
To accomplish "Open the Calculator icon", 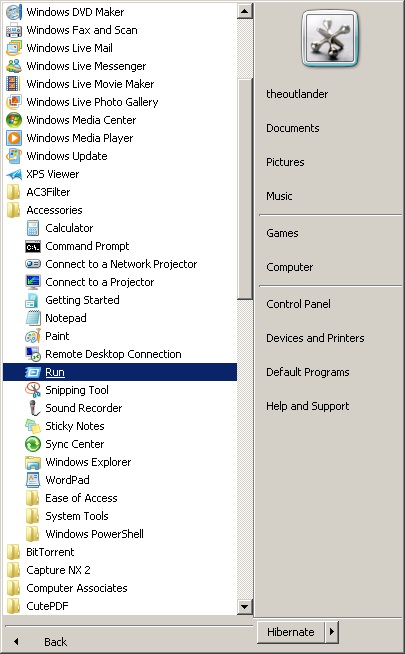I will coord(33,228).
